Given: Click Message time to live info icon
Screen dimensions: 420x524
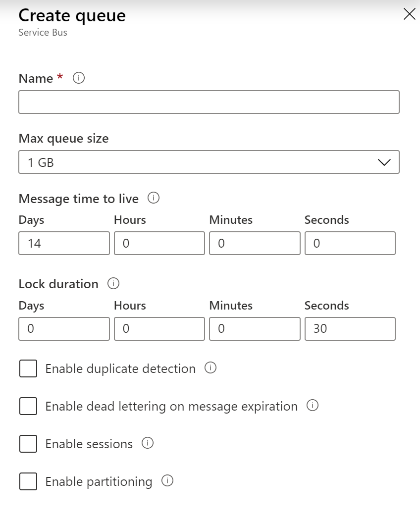Looking at the screenshot, I should point(154,198).
